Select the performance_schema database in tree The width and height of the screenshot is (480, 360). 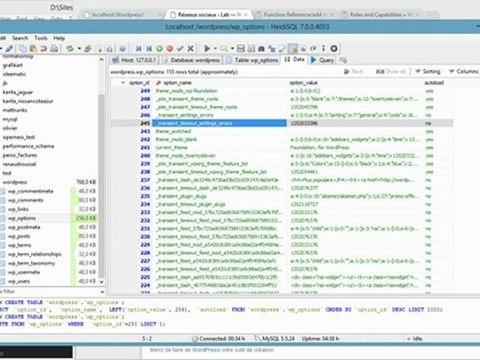(x=28, y=146)
